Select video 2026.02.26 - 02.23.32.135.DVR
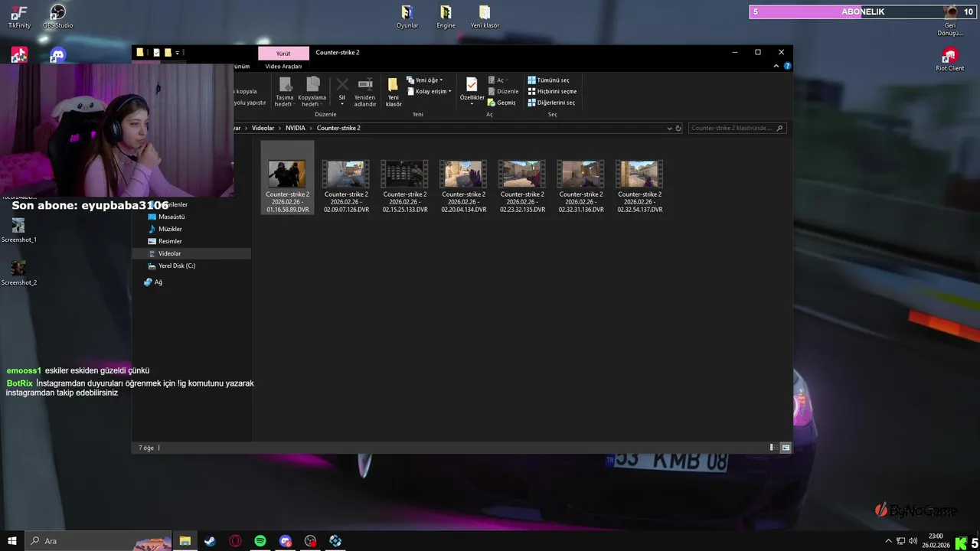The image size is (980, 551). 522,186
